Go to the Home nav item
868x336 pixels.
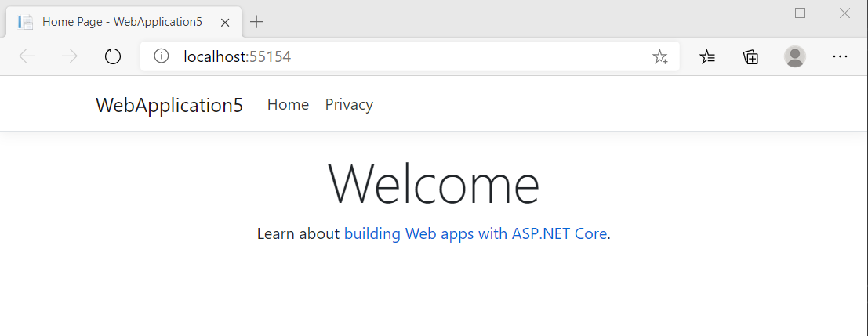pyautogui.click(x=288, y=105)
